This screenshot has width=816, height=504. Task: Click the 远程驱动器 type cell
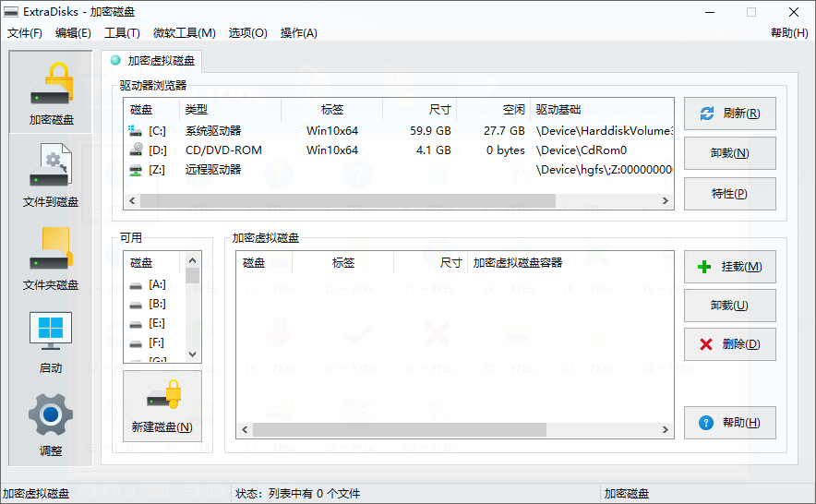(x=213, y=170)
